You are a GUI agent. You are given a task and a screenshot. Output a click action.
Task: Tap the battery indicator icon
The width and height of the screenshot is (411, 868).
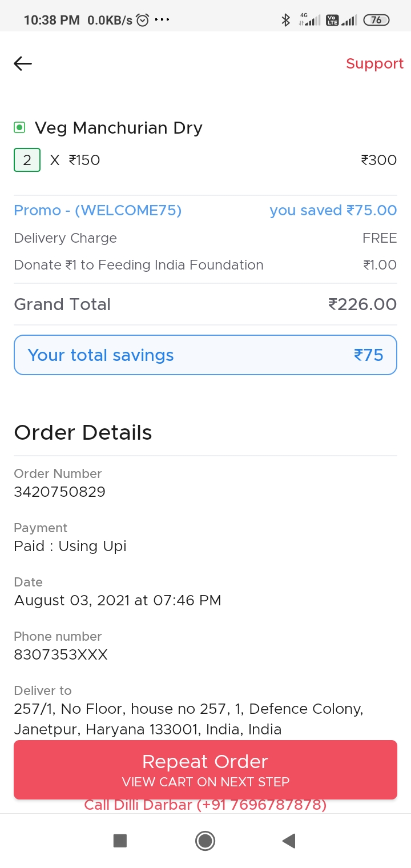[376, 21]
